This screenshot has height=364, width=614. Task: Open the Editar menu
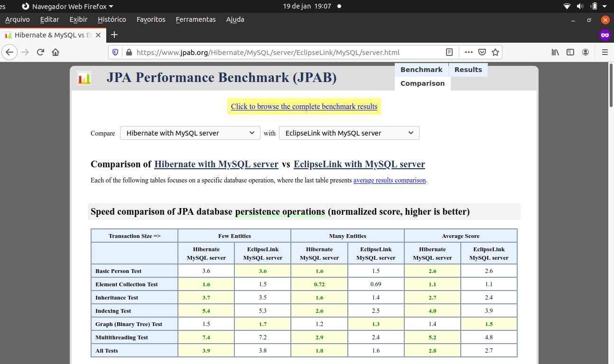[x=49, y=19]
